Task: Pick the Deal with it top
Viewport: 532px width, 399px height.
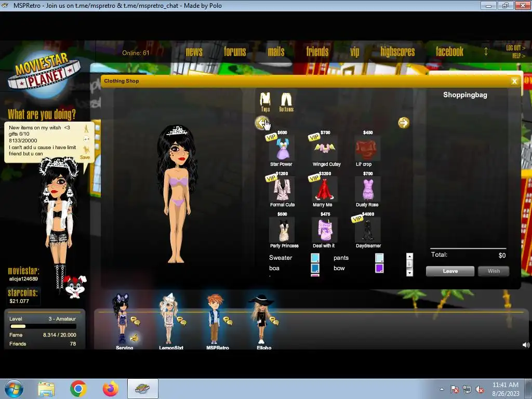Action: (x=325, y=230)
